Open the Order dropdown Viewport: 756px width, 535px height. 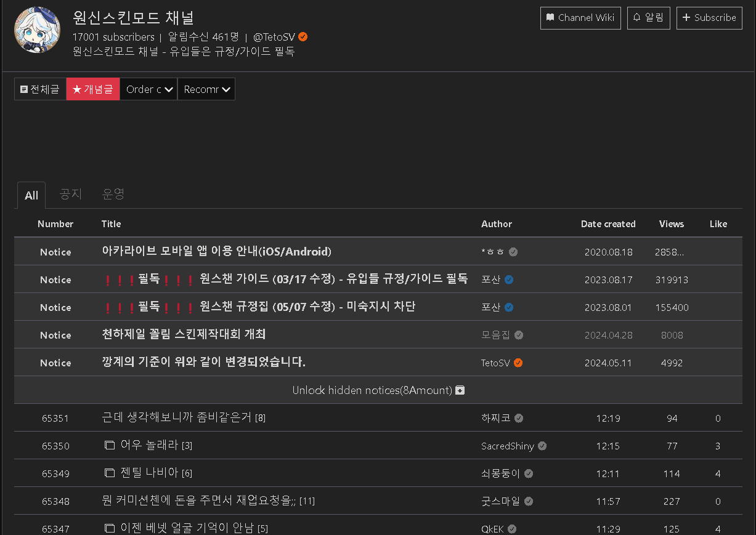click(x=148, y=89)
